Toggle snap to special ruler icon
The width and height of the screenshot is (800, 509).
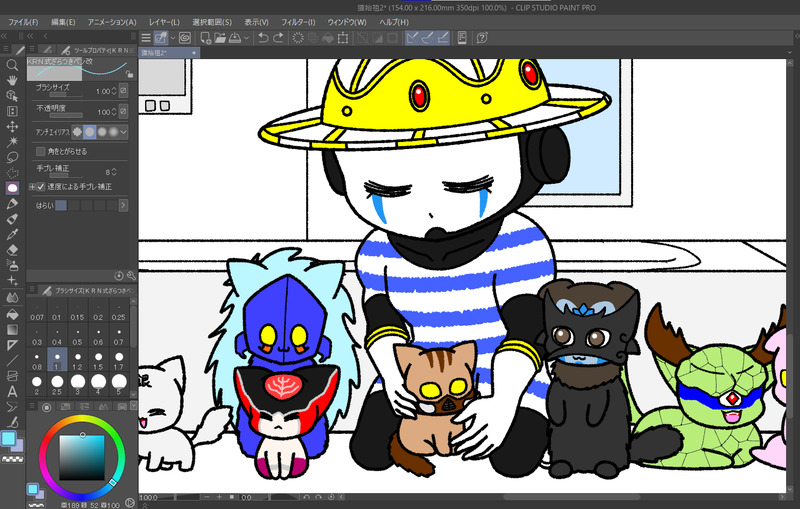[x=428, y=38]
